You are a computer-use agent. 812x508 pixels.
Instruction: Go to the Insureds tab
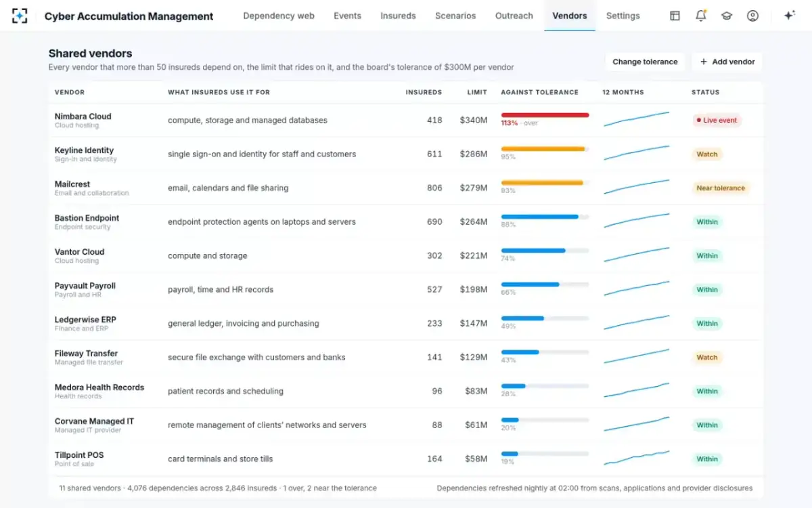click(398, 16)
